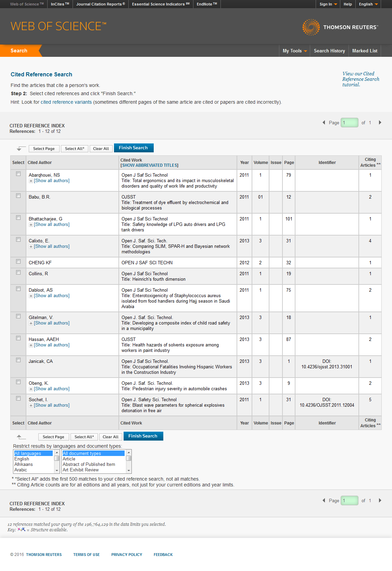Expand Show all authors for Obeng
Image resolution: width=392 pixels, height=571 pixels.
point(52,389)
